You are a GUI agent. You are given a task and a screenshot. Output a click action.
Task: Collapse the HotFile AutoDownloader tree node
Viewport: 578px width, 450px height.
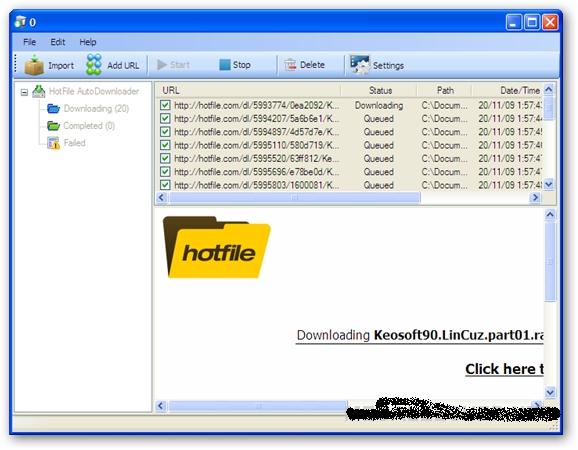(24, 92)
